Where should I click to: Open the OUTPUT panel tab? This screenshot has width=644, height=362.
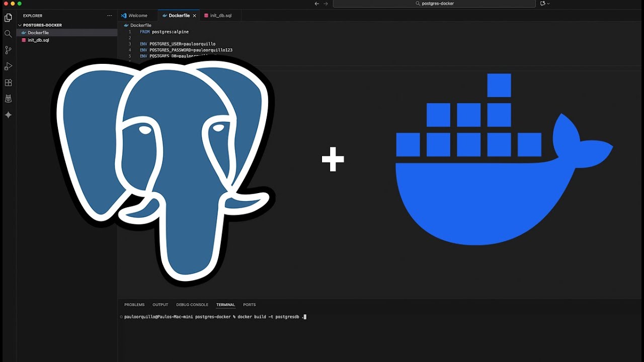160,305
